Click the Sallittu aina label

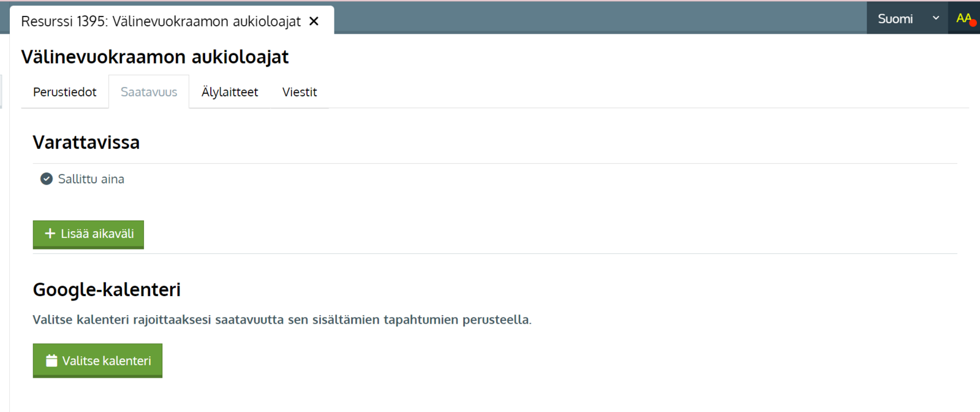pos(91,179)
